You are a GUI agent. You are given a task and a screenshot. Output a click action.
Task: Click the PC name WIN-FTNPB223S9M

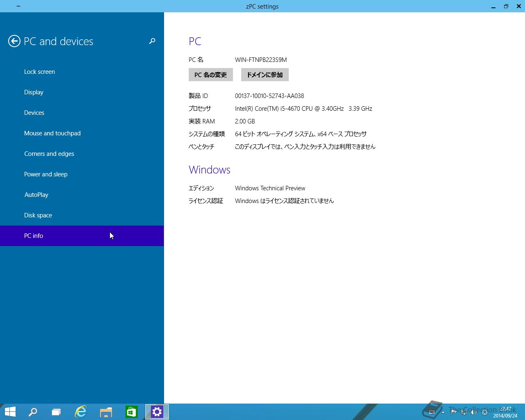point(261,60)
